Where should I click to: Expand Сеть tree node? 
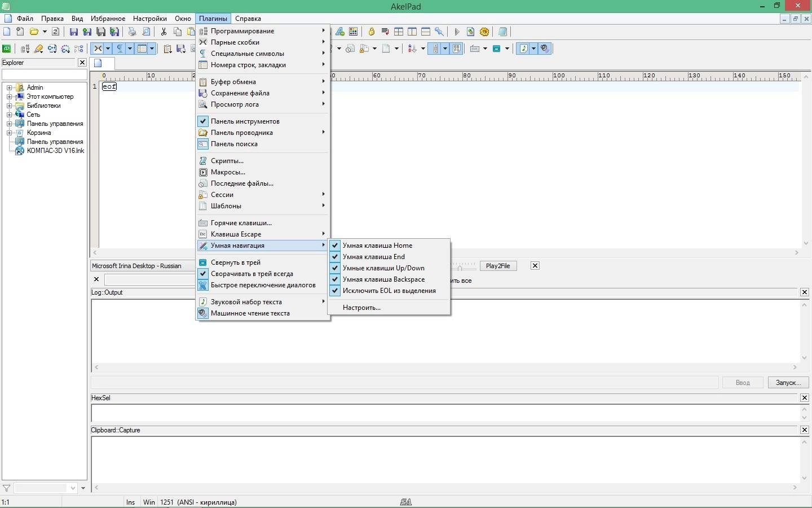tap(10, 115)
